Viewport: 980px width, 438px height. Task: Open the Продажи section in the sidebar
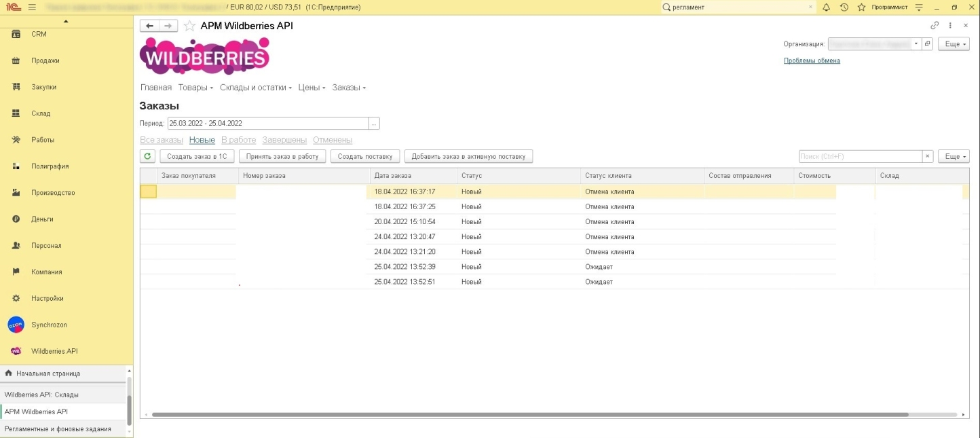pos(45,60)
